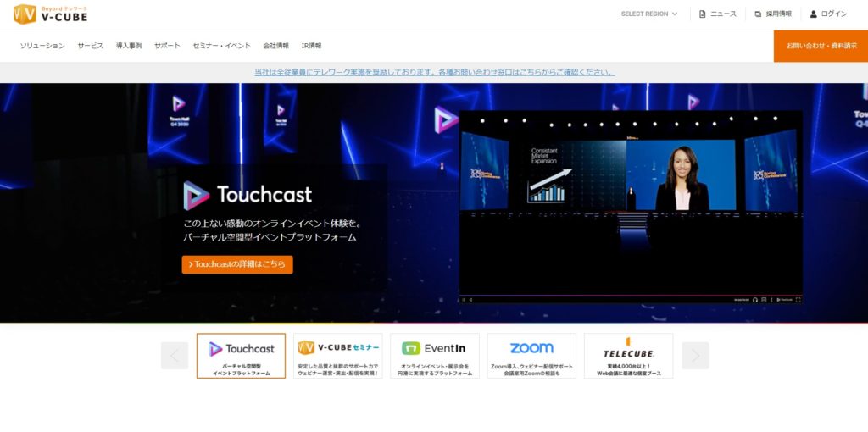The image size is (868, 432).
Task: Go to the next carousel slide arrow
Action: click(x=695, y=356)
